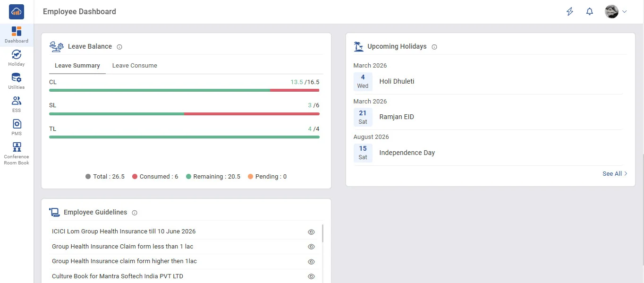The width and height of the screenshot is (644, 283).
Task: Click the notification bell icon
Action: [x=589, y=12]
